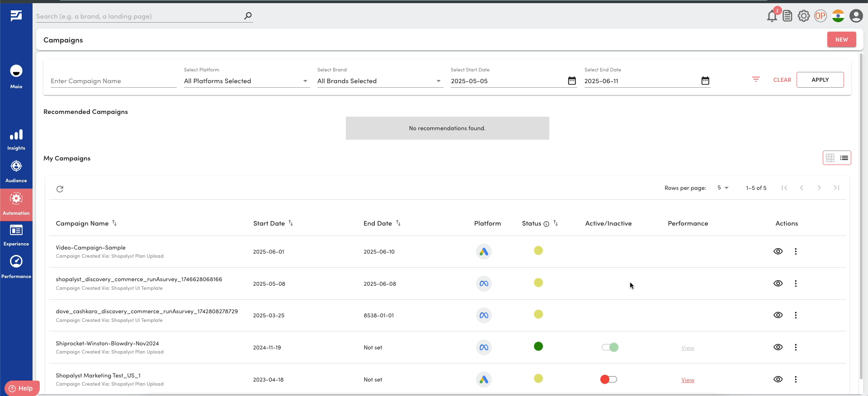Click status dot of Shiprocket-Winston-Blowdry campaign

pyautogui.click(x=538, y=346)
